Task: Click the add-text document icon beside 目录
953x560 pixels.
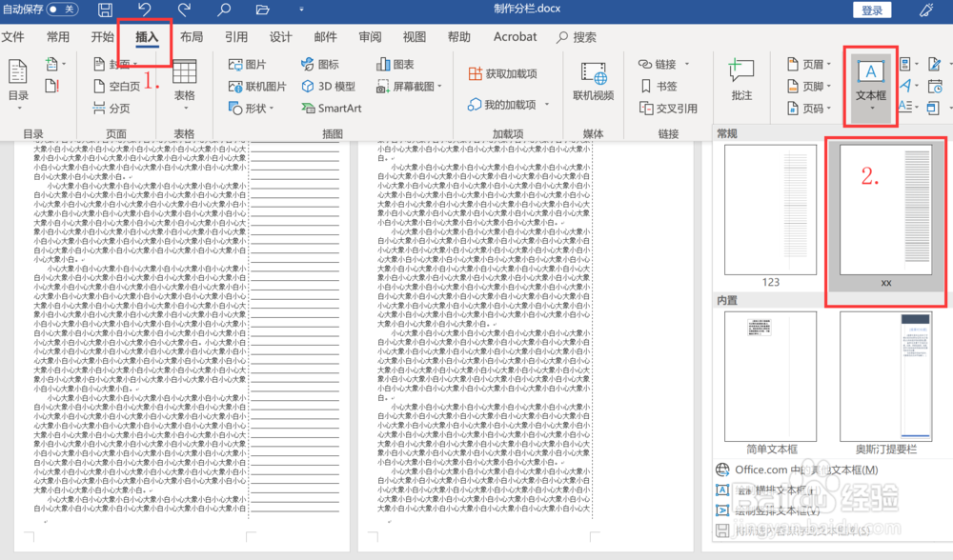Action: pos(53,64)
